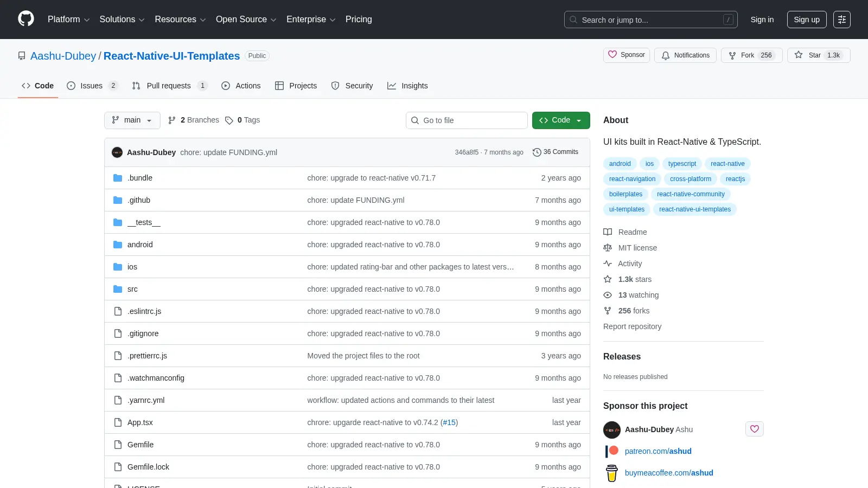The image size is (868, 488).
Task: Click the Search or jump to field
Action: (650, 20)
